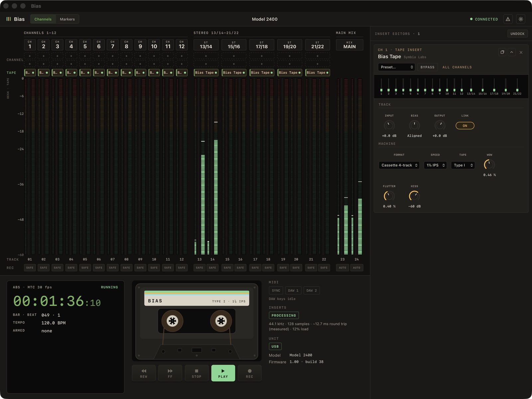Rewind the tape with REW
This screenshot has width=532, height=399.
tap(144, 373)
